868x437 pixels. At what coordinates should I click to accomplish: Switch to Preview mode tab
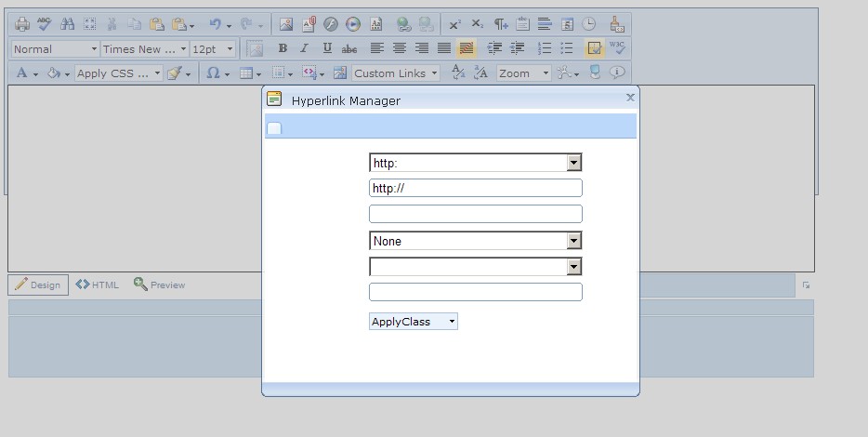(160, 285)
